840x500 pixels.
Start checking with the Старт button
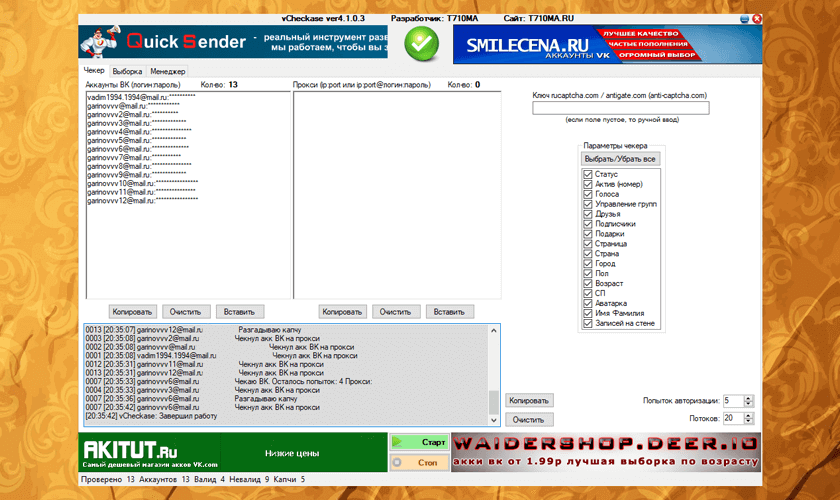(419, 442)
